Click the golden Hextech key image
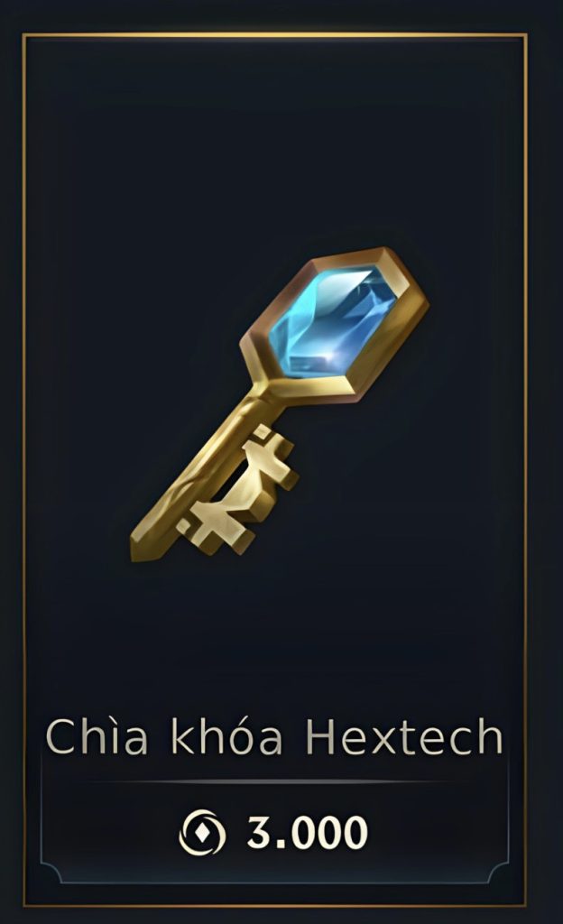The width and height of the screenshot is (563, 924). click(x=279, y=404)
